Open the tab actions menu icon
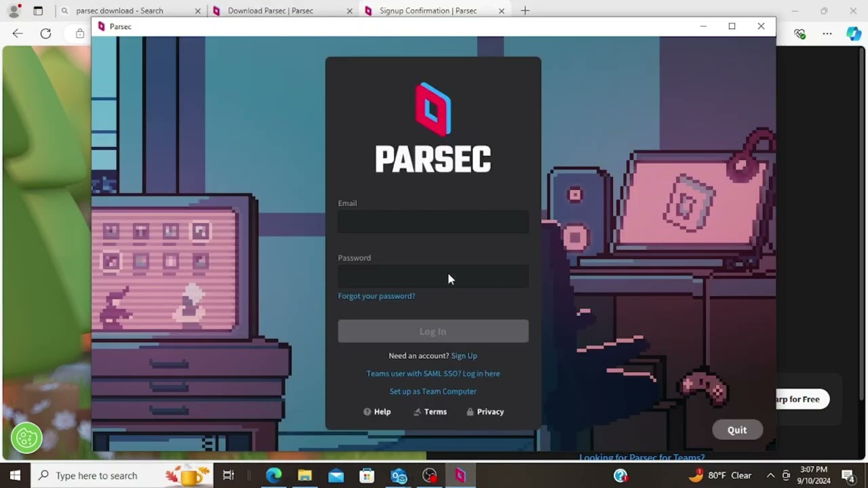This screenshot has width=868, height=488. (x=38, y=11)
